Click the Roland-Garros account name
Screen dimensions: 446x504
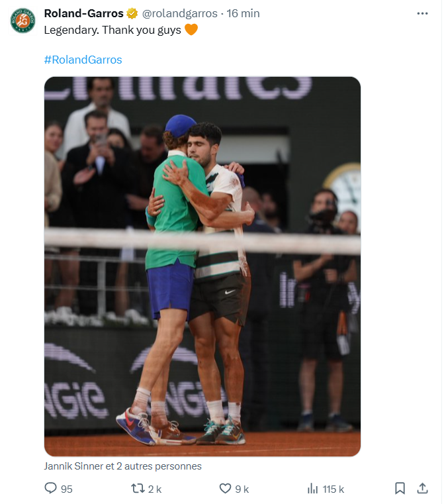(83, 13)
